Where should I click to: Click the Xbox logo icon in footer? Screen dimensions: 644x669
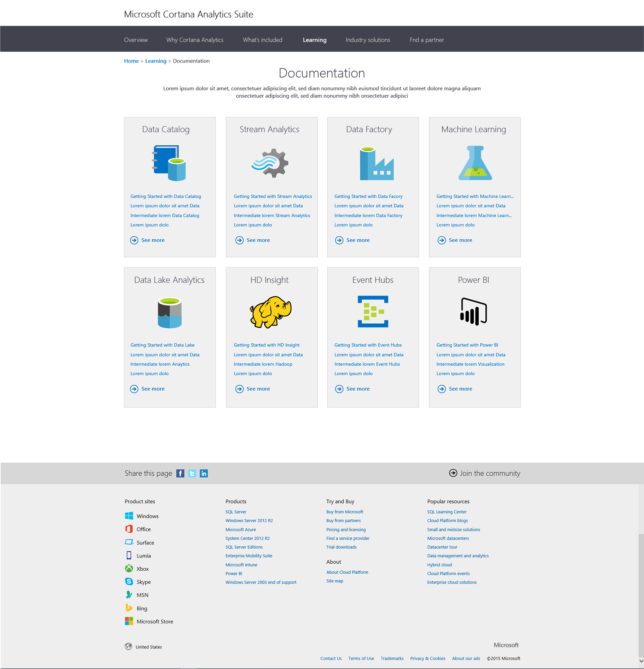pos(129,569)
